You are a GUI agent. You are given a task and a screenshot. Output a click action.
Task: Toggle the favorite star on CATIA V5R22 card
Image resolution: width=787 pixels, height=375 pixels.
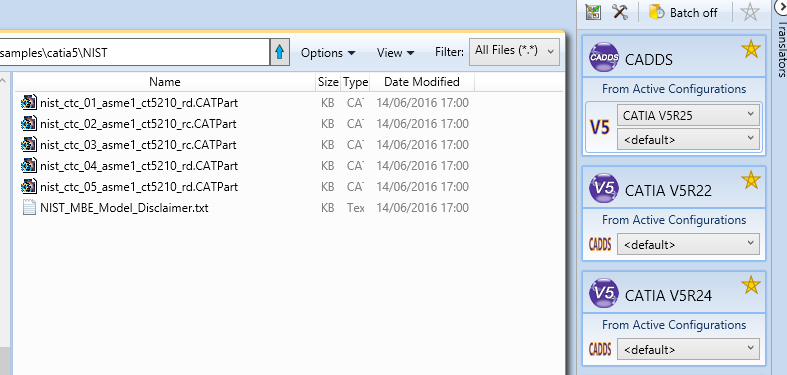750,180
